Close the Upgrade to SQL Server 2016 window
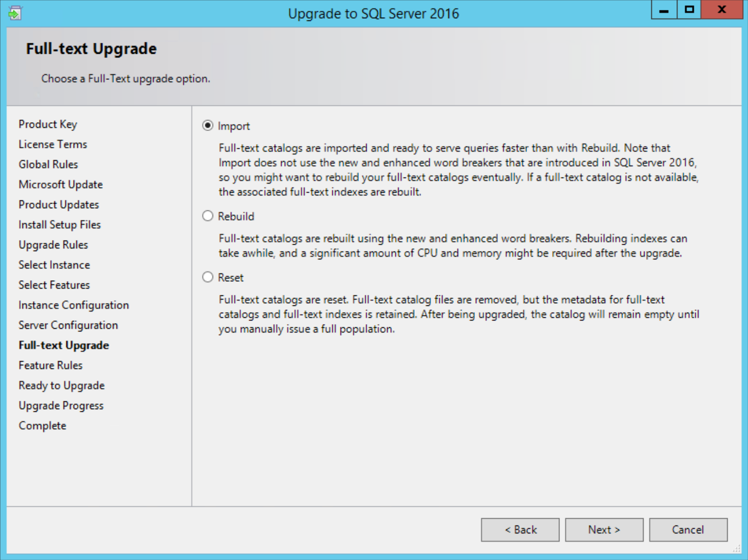The height and width of the screenshot is (560, 748). click(722, 10)
